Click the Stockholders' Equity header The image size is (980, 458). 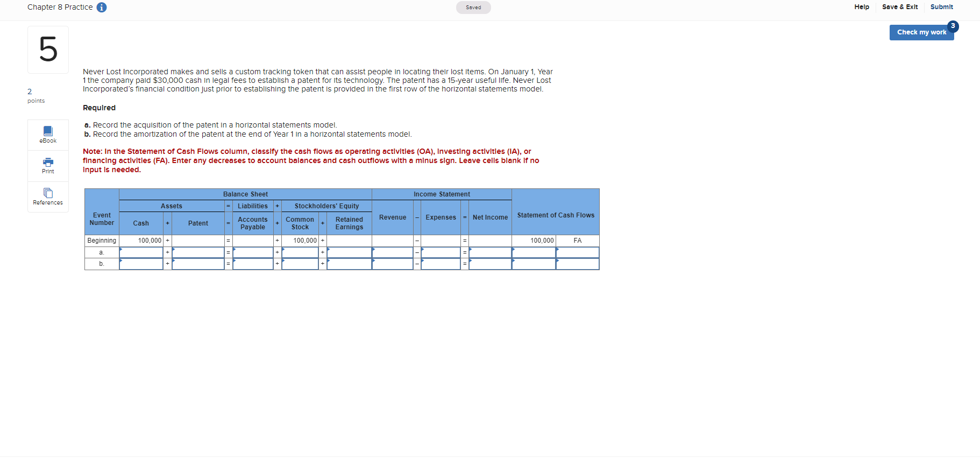(x=326, y=206)
